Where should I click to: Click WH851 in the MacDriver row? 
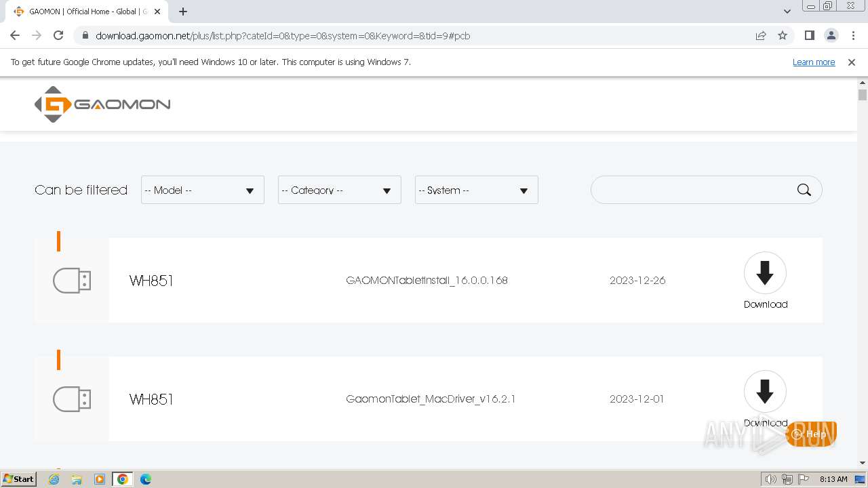151,399
